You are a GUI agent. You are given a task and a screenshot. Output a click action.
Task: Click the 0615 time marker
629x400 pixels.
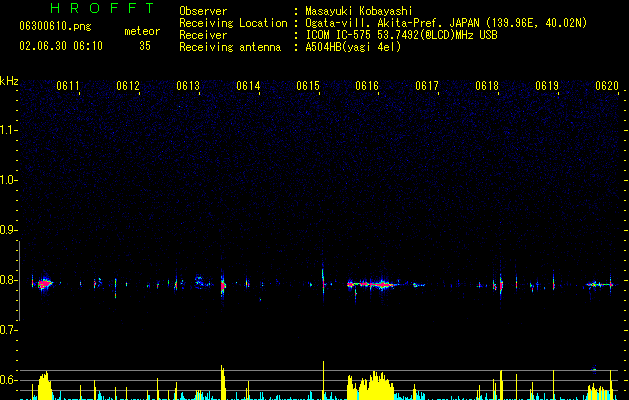308,86
